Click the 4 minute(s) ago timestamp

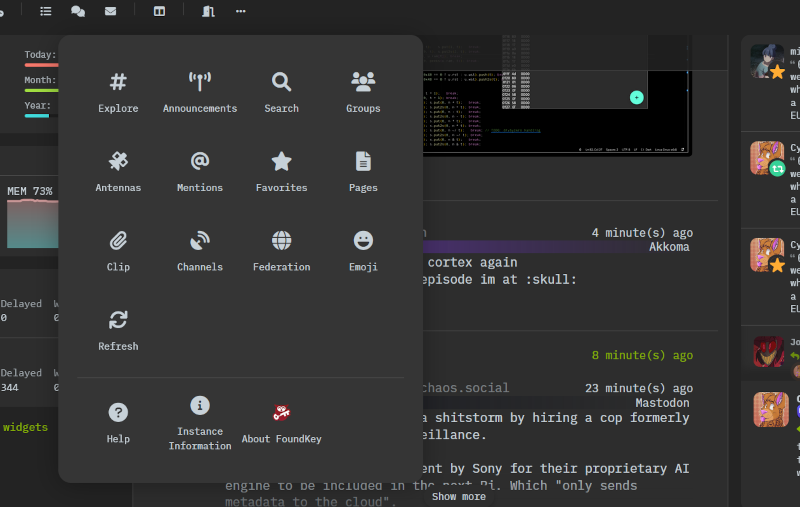point(642,233)
